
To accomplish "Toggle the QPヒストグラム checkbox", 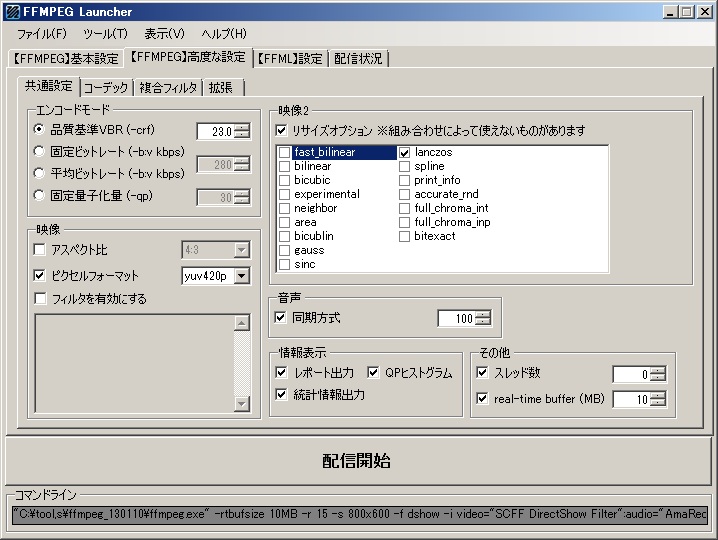I will coord(373,372).
